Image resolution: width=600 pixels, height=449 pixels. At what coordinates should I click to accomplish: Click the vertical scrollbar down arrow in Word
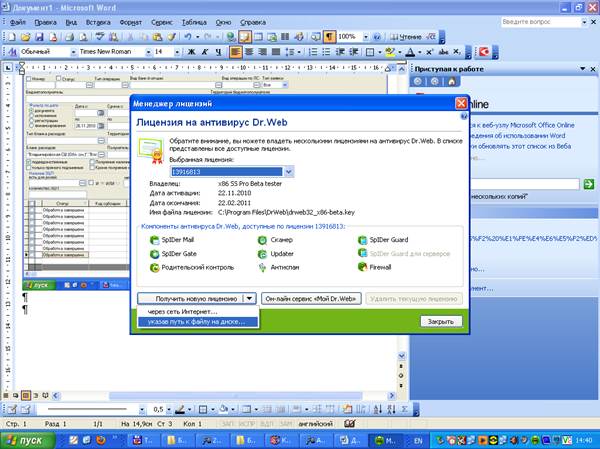(401, 356)
